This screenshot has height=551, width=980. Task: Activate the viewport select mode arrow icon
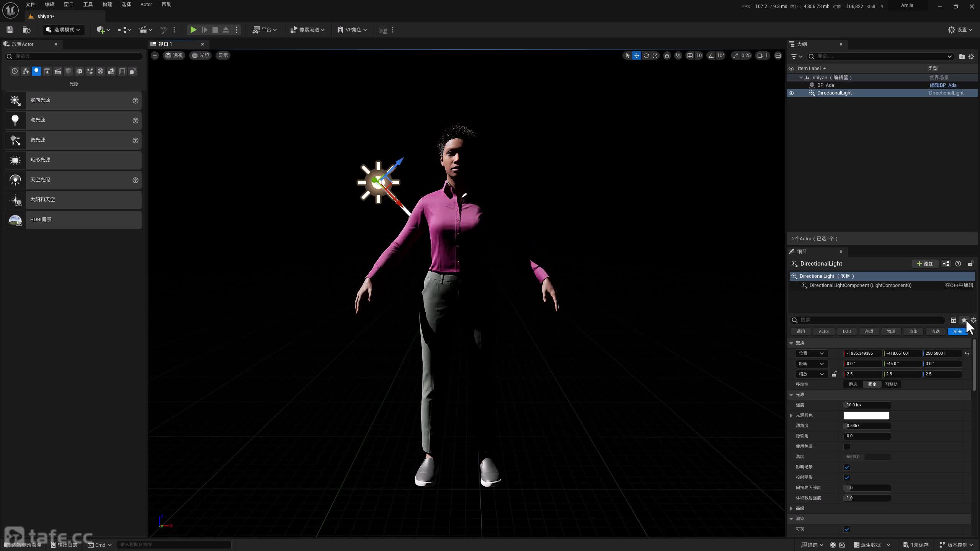(x=627, y=55)
